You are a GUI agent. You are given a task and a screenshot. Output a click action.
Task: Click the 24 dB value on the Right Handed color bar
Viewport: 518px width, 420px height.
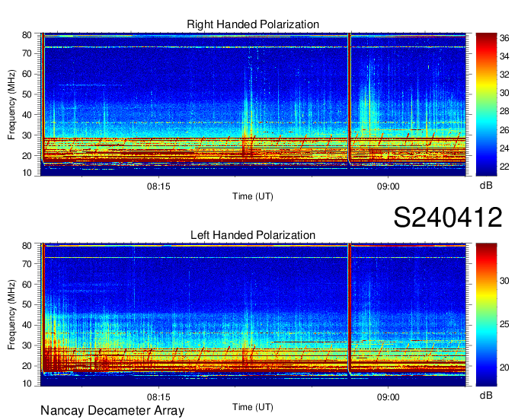pyautogui.click(x=504, y=148)
